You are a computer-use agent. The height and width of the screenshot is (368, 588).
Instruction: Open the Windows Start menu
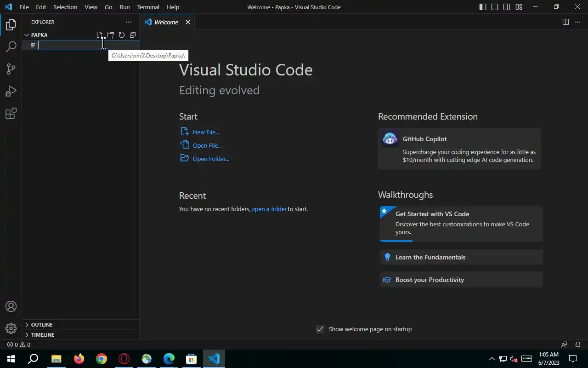11,359
